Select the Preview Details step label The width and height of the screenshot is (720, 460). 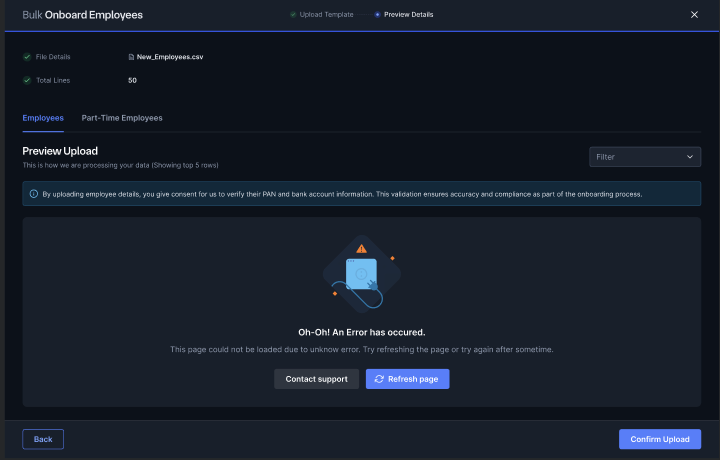[x=409, y=15]
